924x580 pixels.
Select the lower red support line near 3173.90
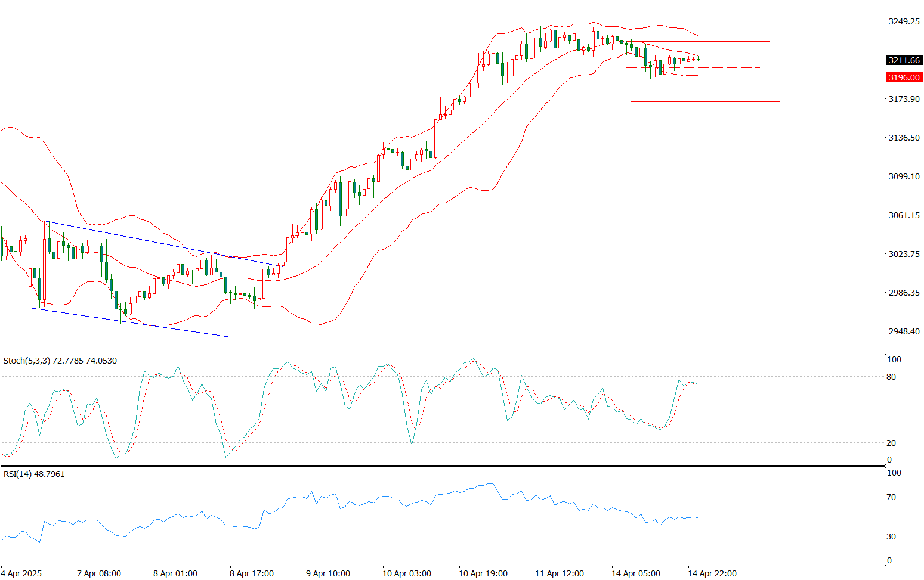pyautogui.click(x=705, y=101)
